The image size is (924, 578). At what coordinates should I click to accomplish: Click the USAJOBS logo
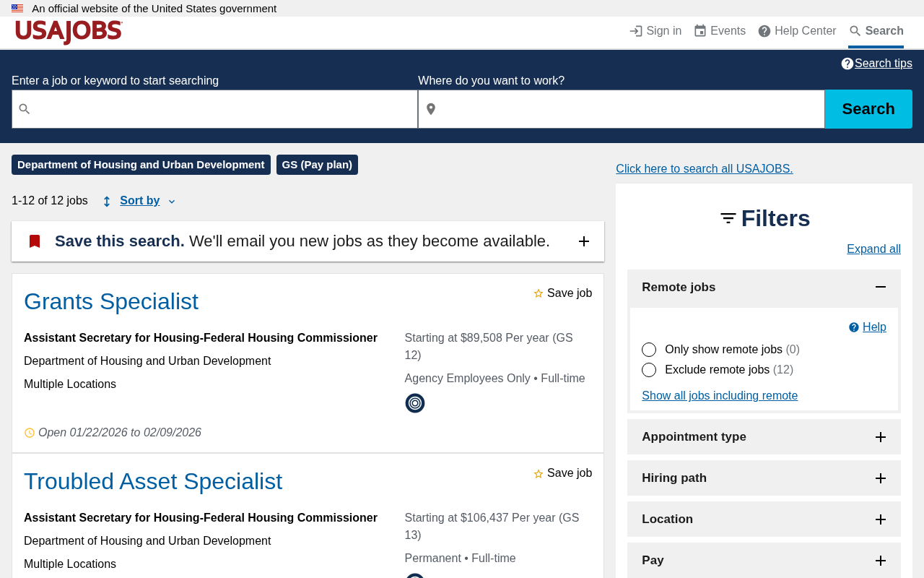coord(69,32)
